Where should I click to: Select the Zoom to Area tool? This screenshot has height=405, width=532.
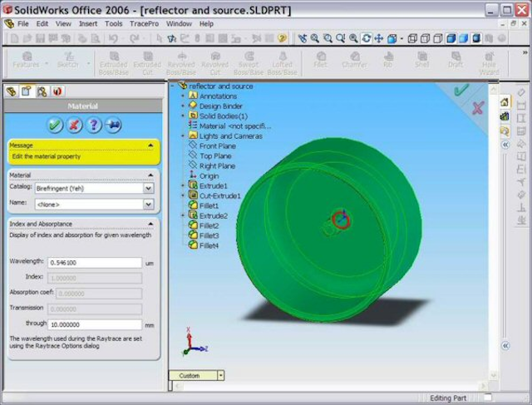pyautogui.click(x=328, y=38)
